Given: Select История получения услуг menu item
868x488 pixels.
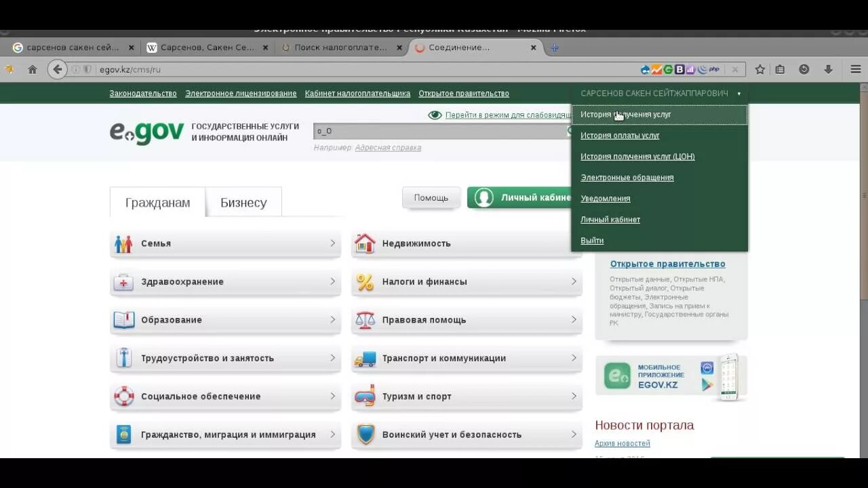Looking at the screenshot, I should [x=659, y=115].
